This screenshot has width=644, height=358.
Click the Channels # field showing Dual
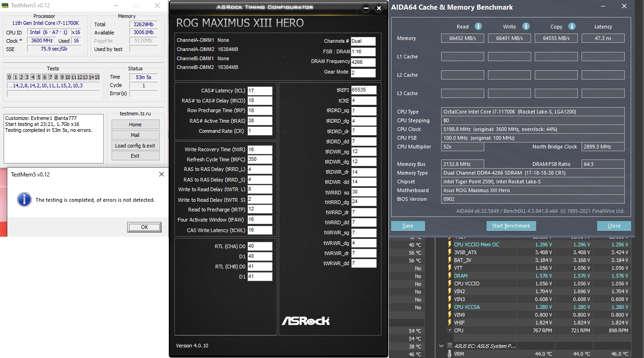363,41
